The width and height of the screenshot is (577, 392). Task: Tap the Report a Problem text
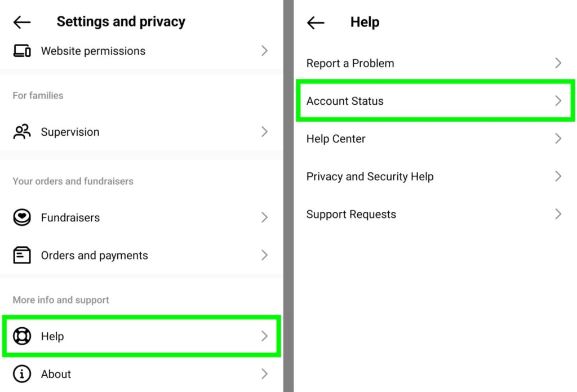click(x=350, y=63)
